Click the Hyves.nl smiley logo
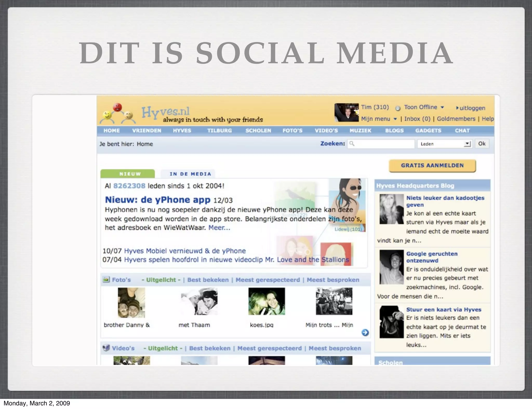The height and width of the screenshot is (409, 532). [118, 113]
